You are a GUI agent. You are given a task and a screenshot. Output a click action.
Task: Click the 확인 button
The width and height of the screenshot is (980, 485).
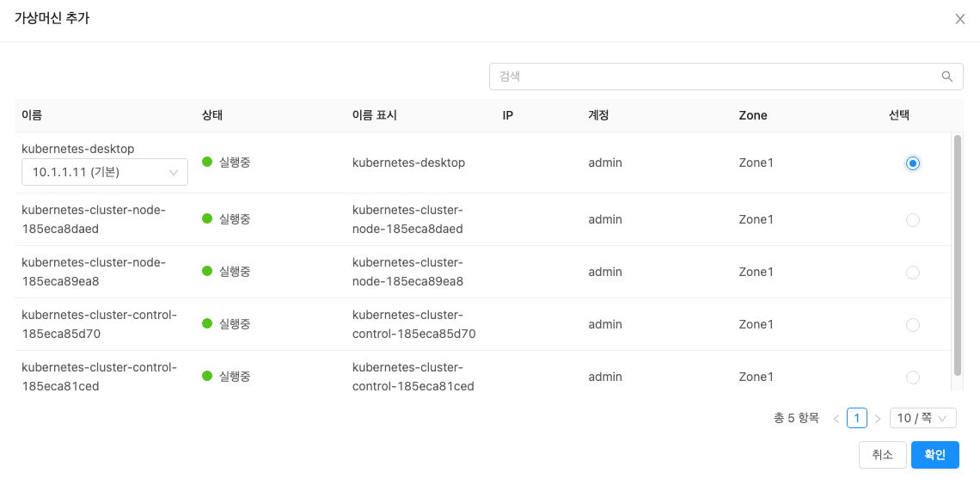(x=934, y=455)
